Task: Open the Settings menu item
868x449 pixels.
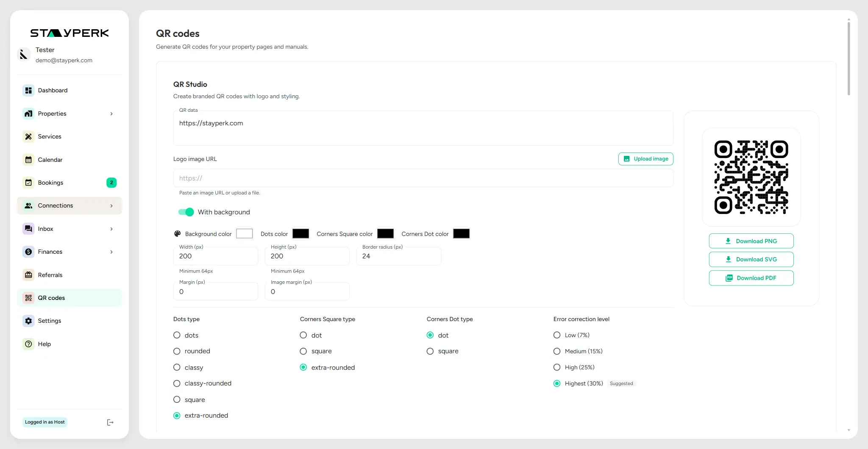Action: tap(70, 321)
